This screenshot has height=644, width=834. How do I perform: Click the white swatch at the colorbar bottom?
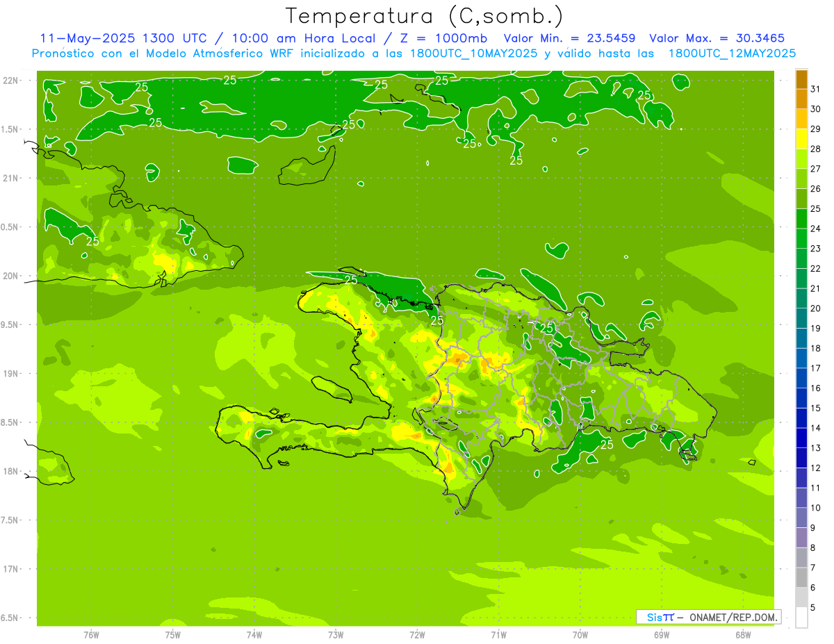801,617
